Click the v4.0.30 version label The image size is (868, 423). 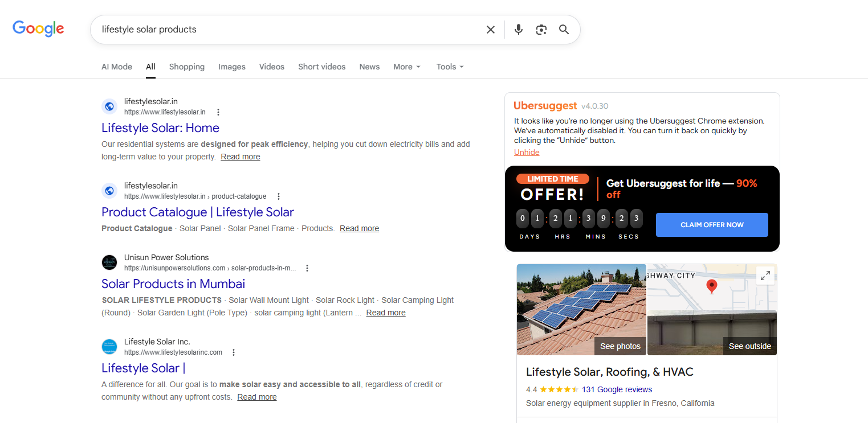[x=595, y=106]
